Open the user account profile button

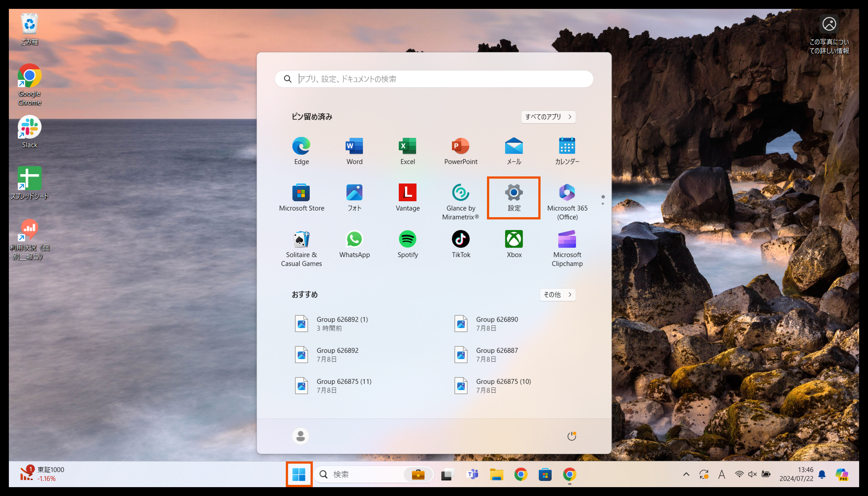point(300,436)
